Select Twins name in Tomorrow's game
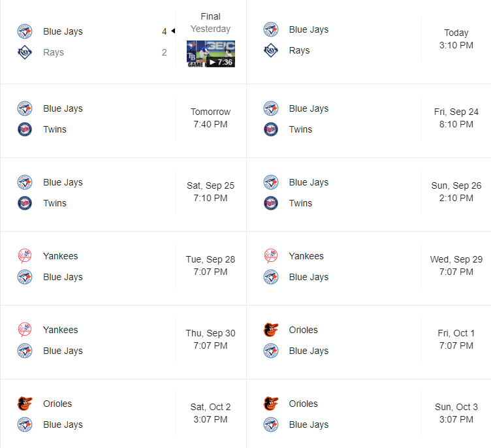This screenshot has height=448, width=491. pos(55,129)
